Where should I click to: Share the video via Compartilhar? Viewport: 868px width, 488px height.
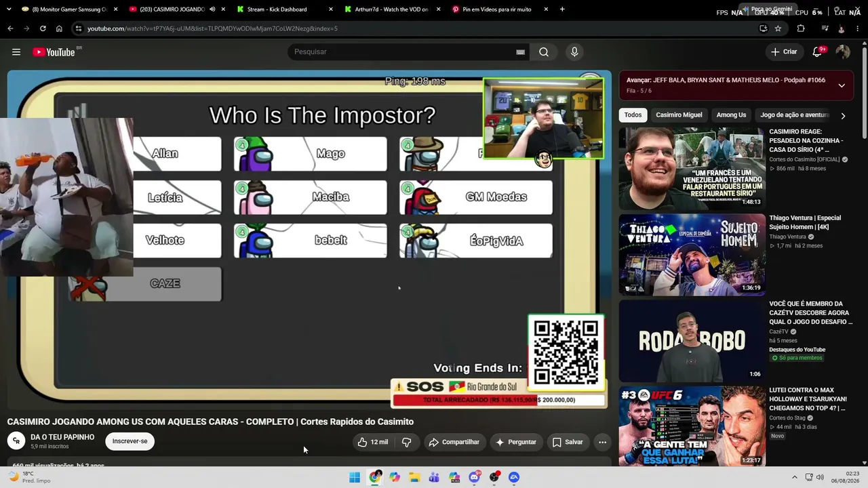pyautogui.click(x=454, y=442)
